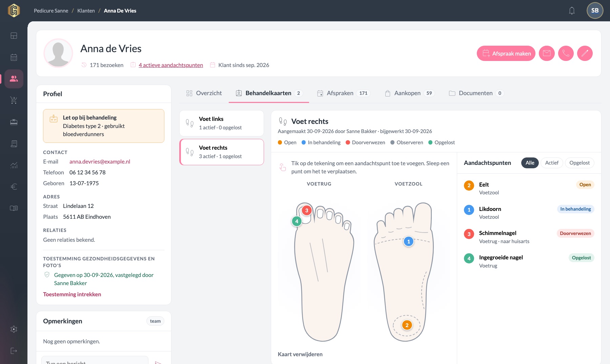Image resolution: width=610 pixels, height=364 pixels.
Task: Click 'Geen relaties bekend.' text
Action: (x=69, y=240)
